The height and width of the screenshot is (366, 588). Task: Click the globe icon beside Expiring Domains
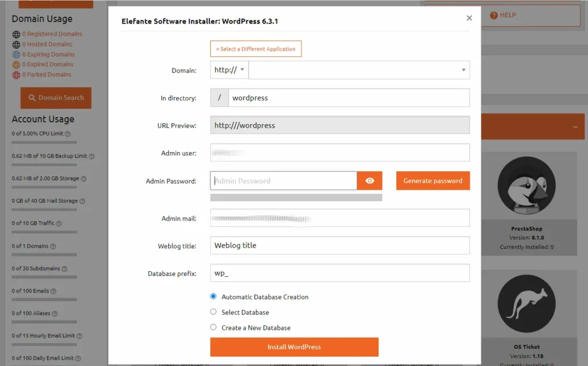coord(16,55)
